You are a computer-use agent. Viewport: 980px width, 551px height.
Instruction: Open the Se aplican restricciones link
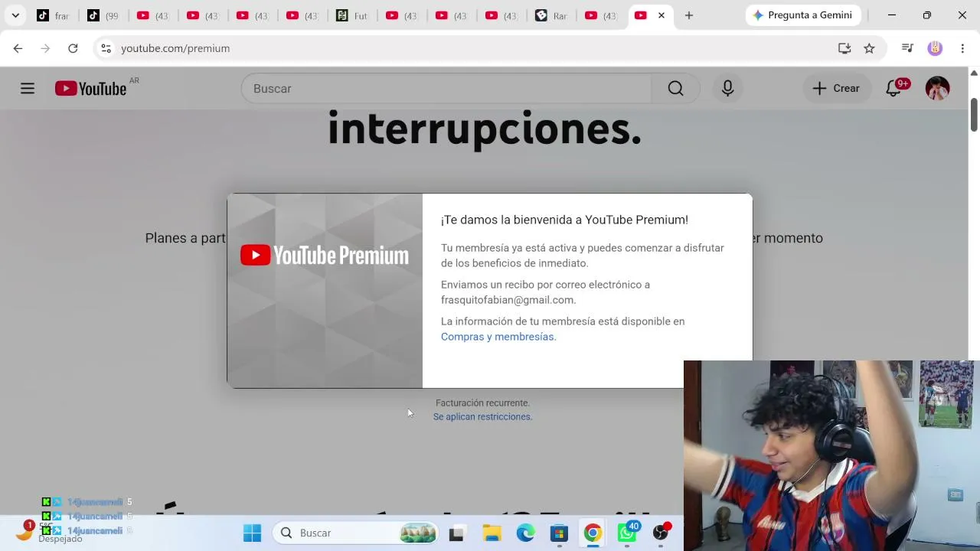click(x=482, y=417)
